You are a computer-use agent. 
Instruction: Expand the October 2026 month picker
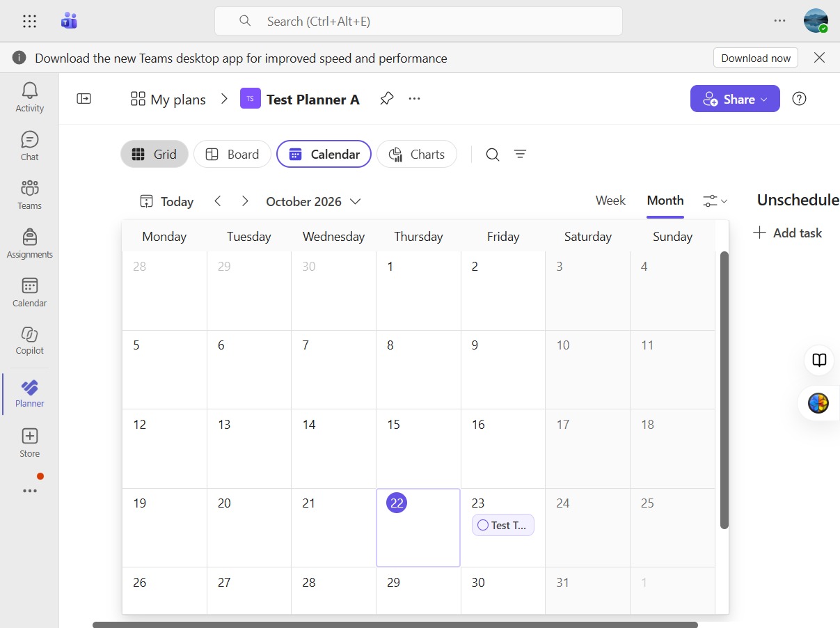pyautogui.click(x=314, y=201)
